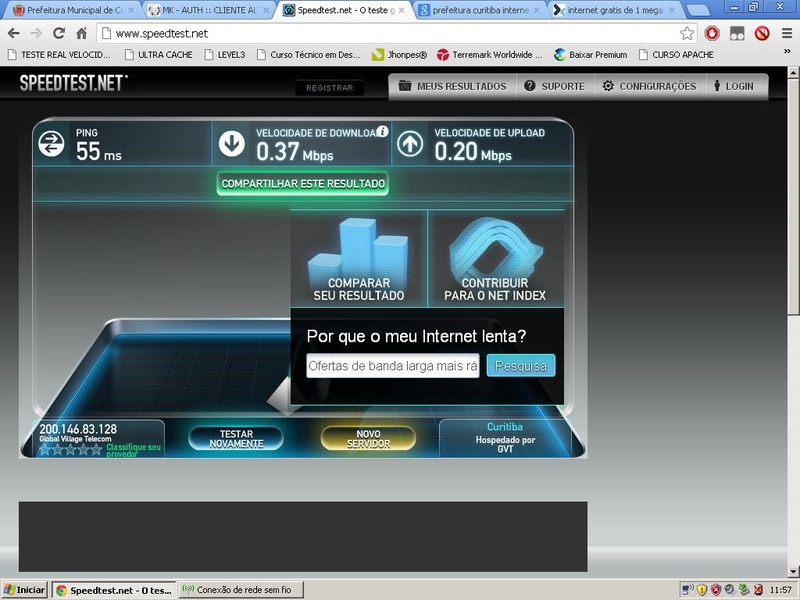800x600 pixels.
Task: Open the browser home page icon
Action: click(x=81, y=33)
